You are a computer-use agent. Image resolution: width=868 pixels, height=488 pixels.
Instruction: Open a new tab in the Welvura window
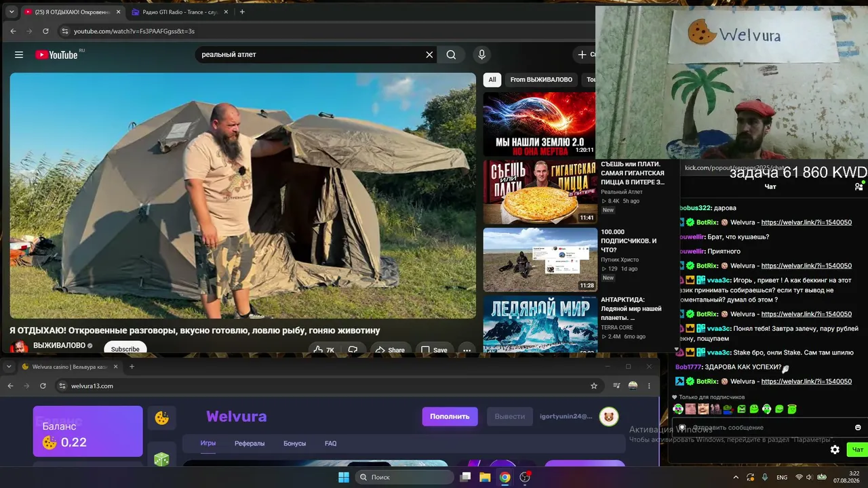point(132,367)
